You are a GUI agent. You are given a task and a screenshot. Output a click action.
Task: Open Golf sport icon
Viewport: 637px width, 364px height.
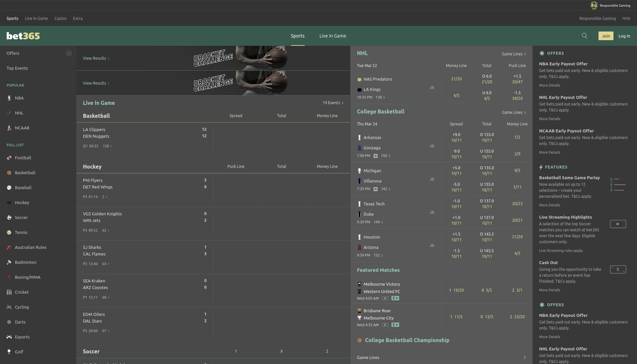(9, 352)
